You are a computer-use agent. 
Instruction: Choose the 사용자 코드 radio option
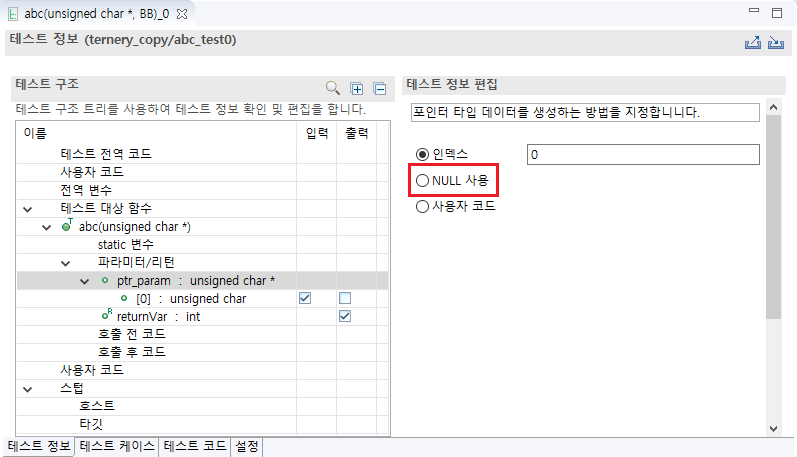(x=422, y=207)
